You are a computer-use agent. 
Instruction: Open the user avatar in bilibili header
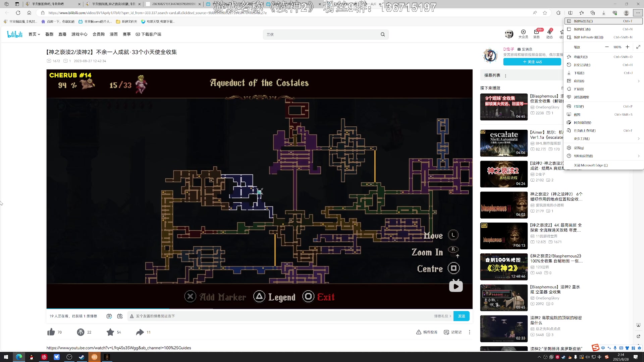coord(509,34)
